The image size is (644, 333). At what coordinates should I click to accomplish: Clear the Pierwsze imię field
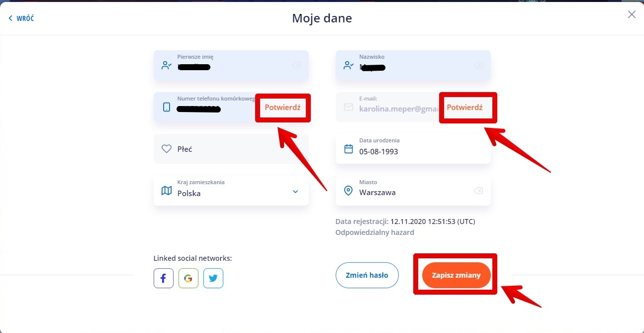(x=296, y=65)
